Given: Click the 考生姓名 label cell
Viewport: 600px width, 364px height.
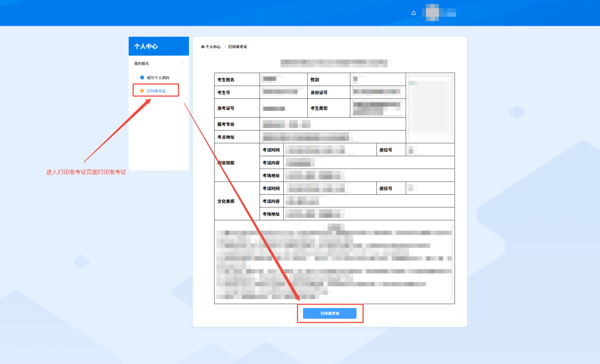Looking at the screenshot, I should pos(226,80).
